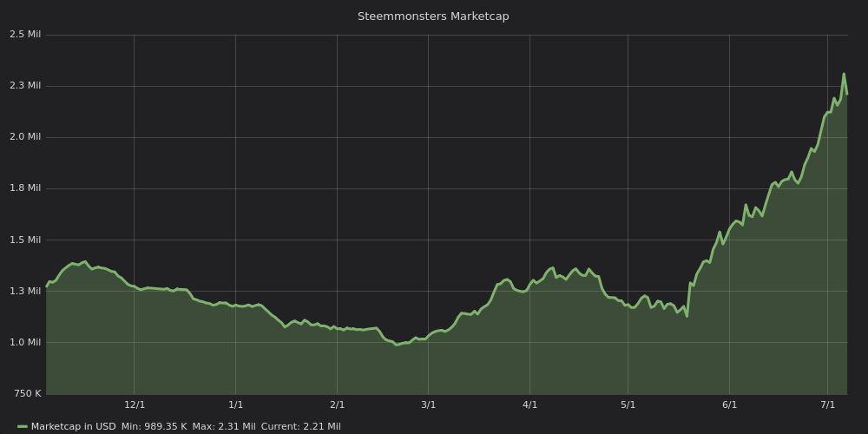Select the Min: 989.35 K legend value
The height and width of the screenshot is (434, 868).
(154, 426)
